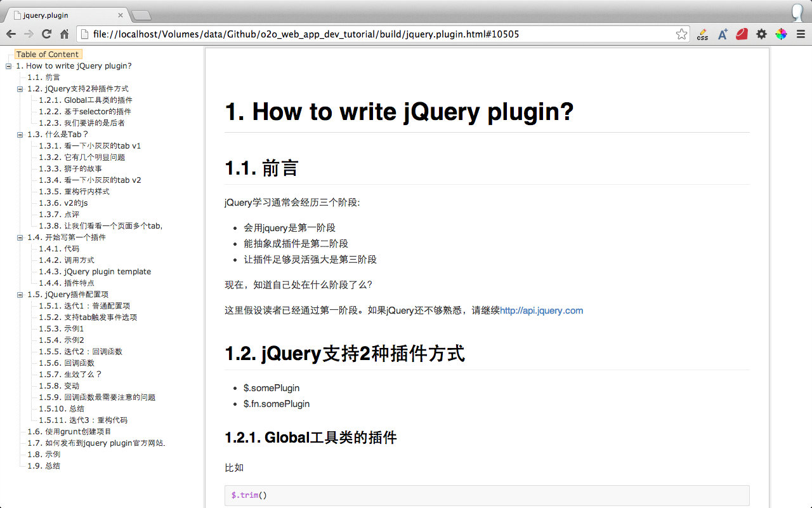Viewport: 812px width, 508px height.
Task: Open 1.5.1. 迭代1：普通配置项 entry
Action: coord(84,306)
